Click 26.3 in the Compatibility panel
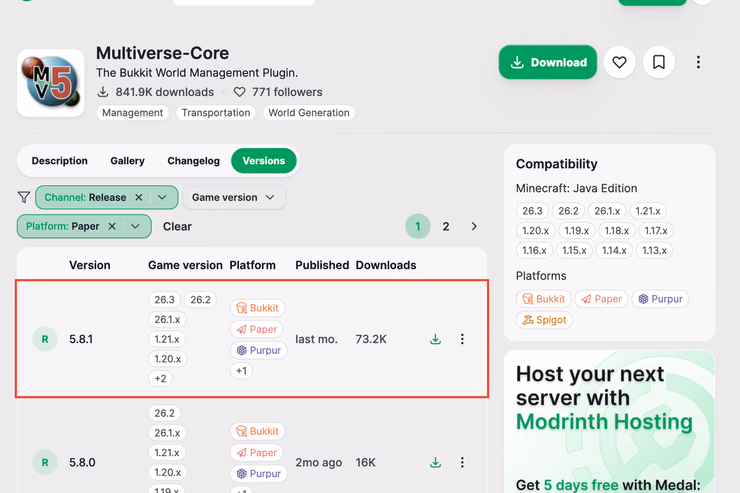 tap(532, 211)
